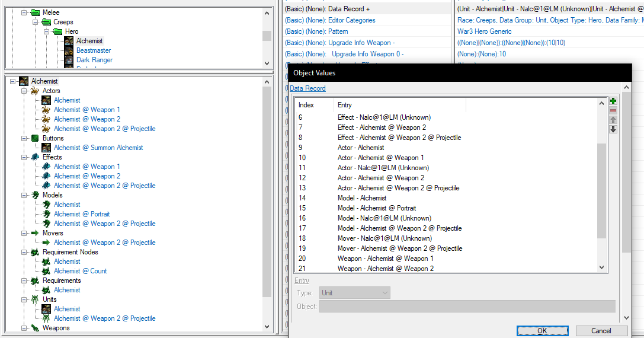Click the move entry up arrow icon
This screenshot has height=338, width=644.
click(613, 120)
